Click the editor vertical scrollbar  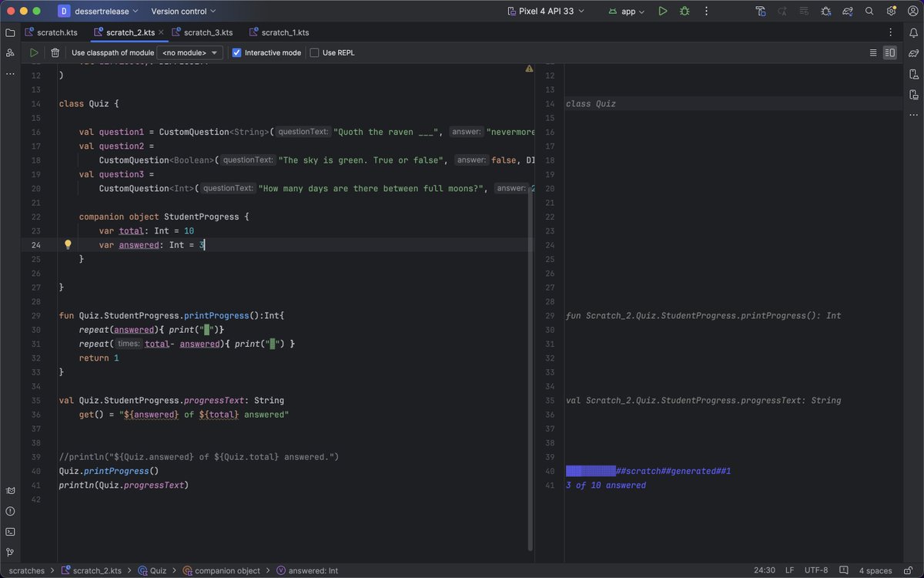click(x=531, y=370)
